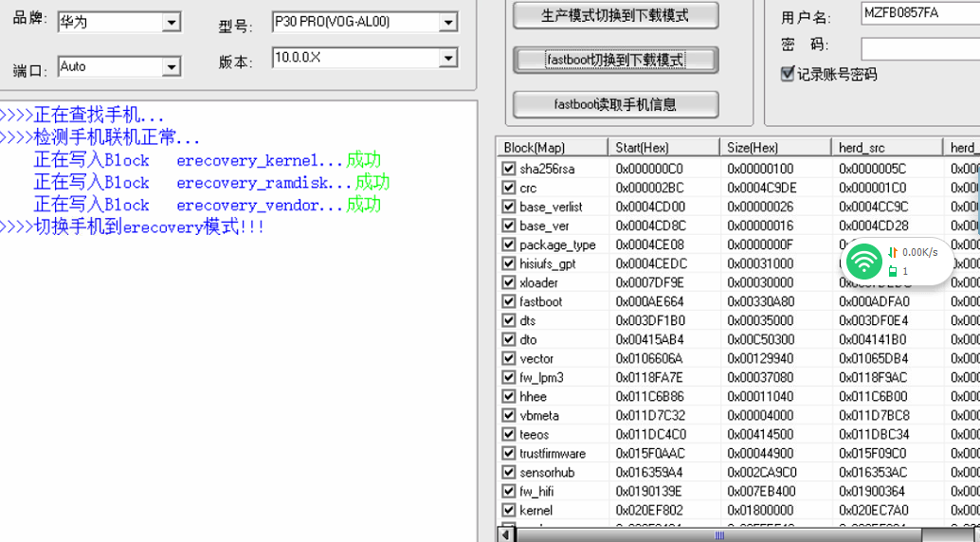Toggle the fw_hifi block checkbox

click(509, 491)
